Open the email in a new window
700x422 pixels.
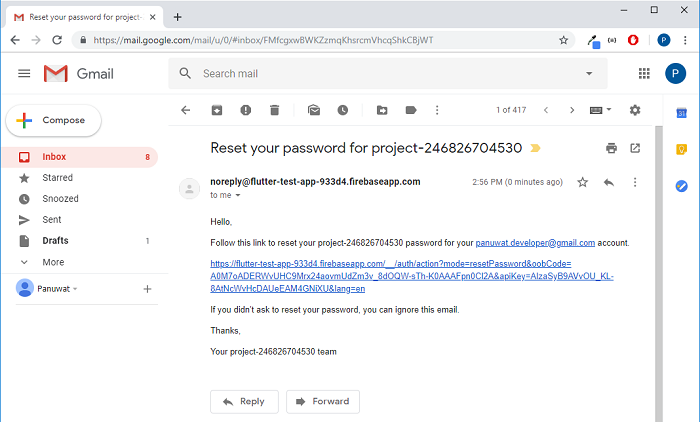[x=635, y=148]
